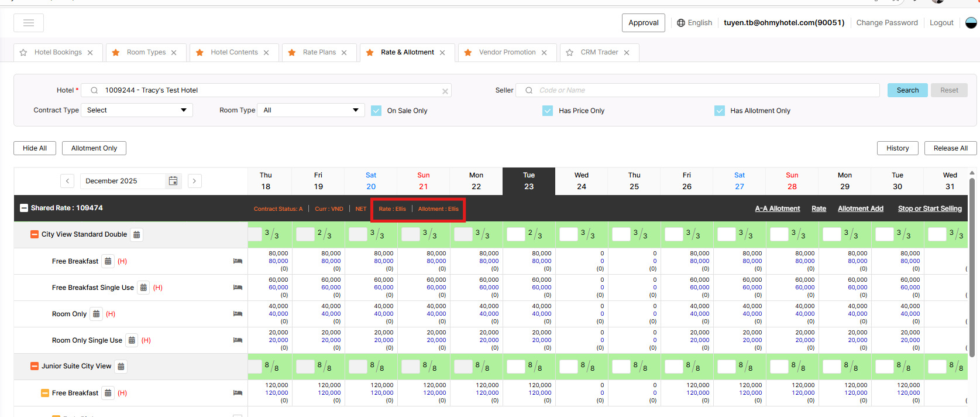Open the hamburger menu
Image resolution: width=980 pixels, height=417 pixels.
click(x=29, y=23)
